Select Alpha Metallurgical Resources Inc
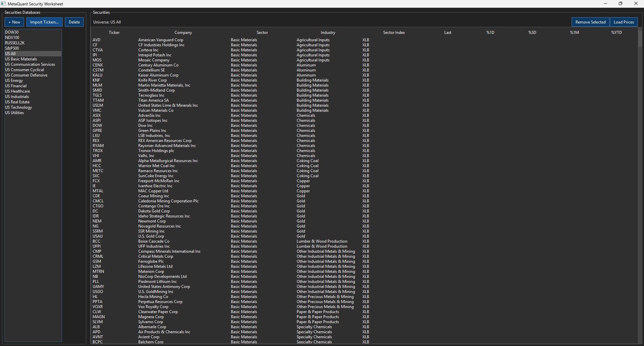 [x=168, y=161]
